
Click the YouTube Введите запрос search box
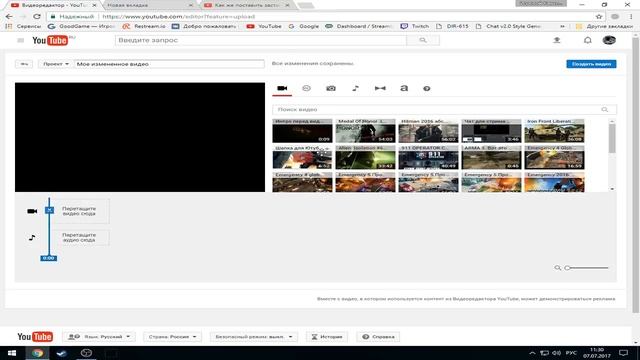[x=261, y=40]
